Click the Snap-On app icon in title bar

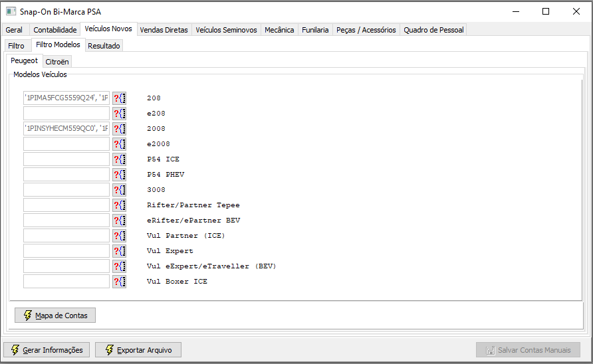coord(11,11)
